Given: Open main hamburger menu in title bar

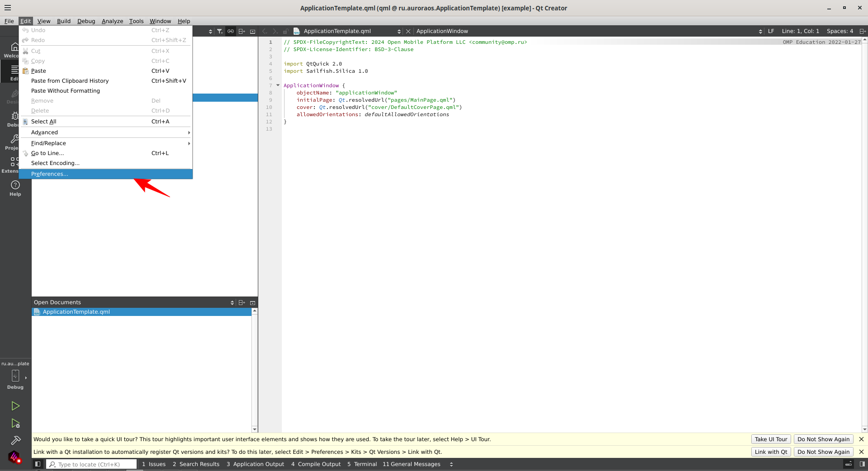Looking at the screenshot, I should (x=8, y=8).
